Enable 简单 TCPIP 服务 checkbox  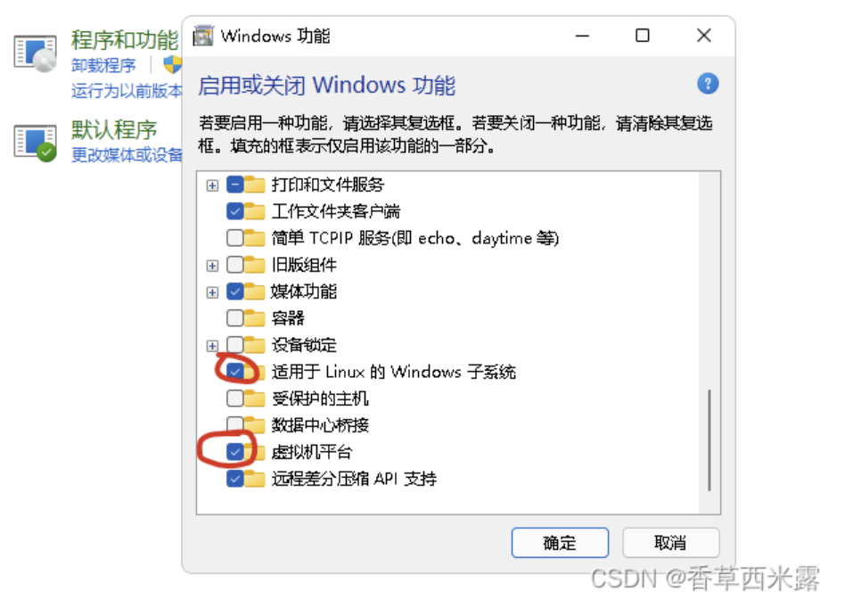pyautogui.click(x=235, y=238)
